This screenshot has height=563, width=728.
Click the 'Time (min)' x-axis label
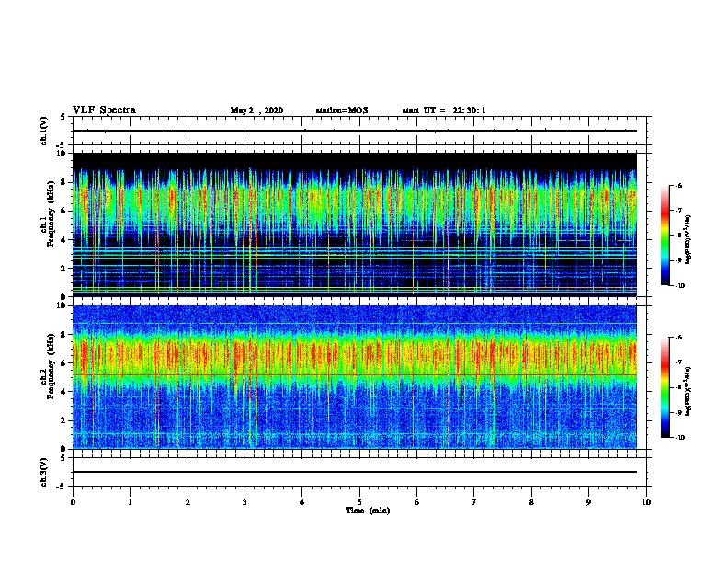pos(368,511)
